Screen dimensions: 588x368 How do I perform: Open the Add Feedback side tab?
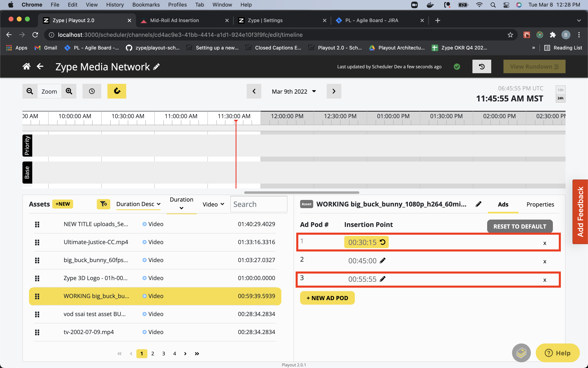click(x=580, y=212)
